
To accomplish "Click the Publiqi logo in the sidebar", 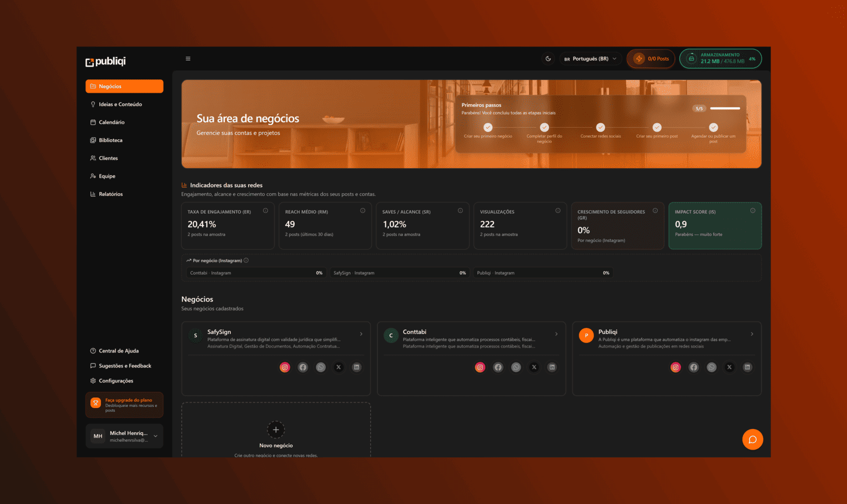I will [x=105, y=61].
